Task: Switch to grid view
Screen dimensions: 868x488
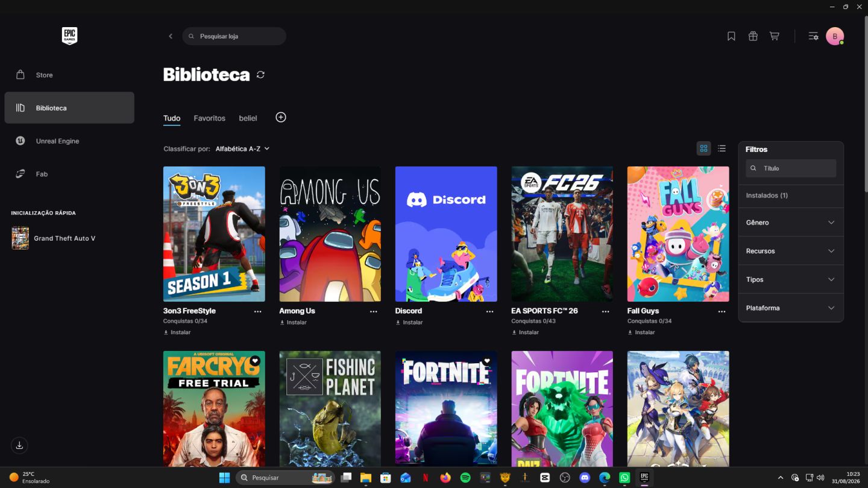Action: tap(703, 148)
